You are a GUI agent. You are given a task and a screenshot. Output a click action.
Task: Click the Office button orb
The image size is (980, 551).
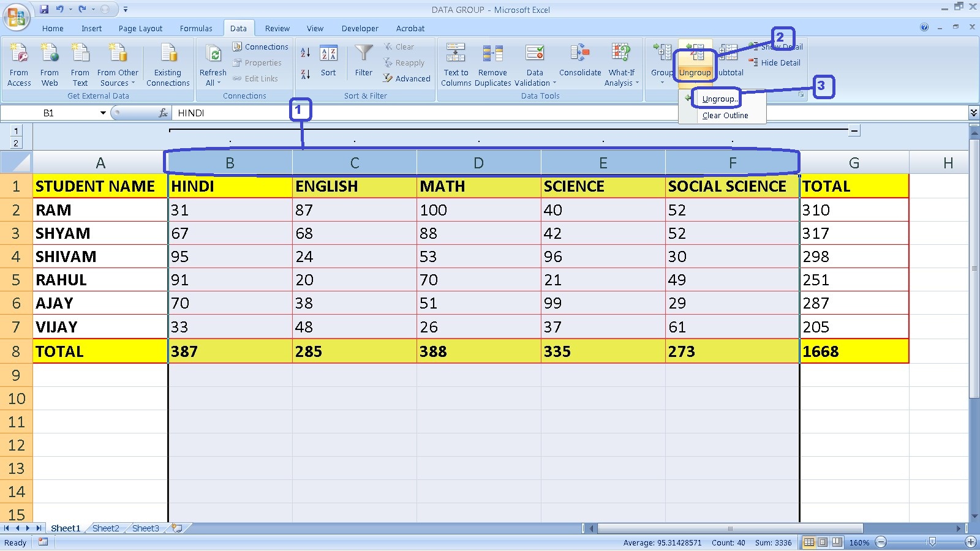[x=17, y=17]
